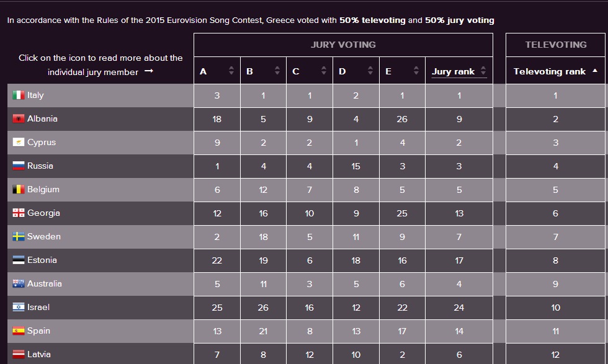The image size is (608, 364).
Task: Click the Sweden flag icon
Action: point(17,237)
